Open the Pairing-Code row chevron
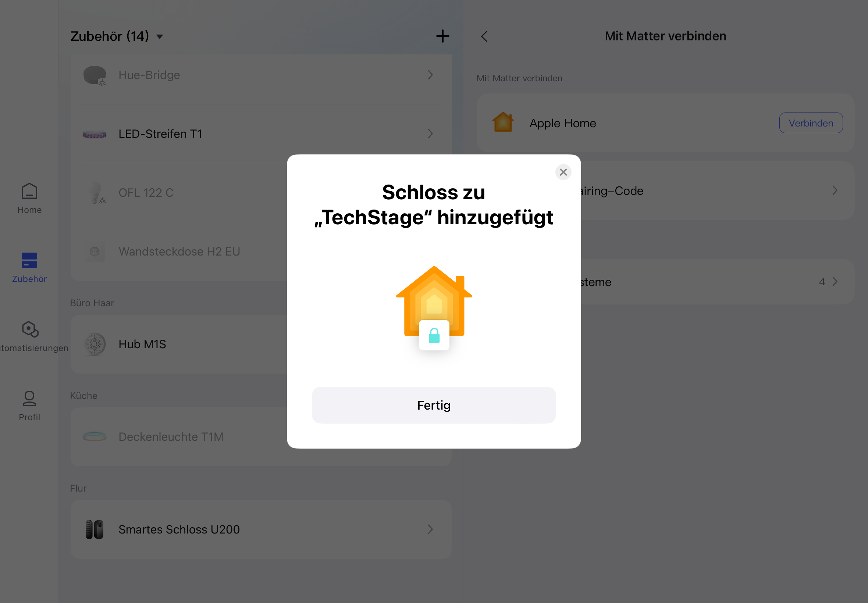The width and height of the screenshot is (868, 603). coord(835,190)
